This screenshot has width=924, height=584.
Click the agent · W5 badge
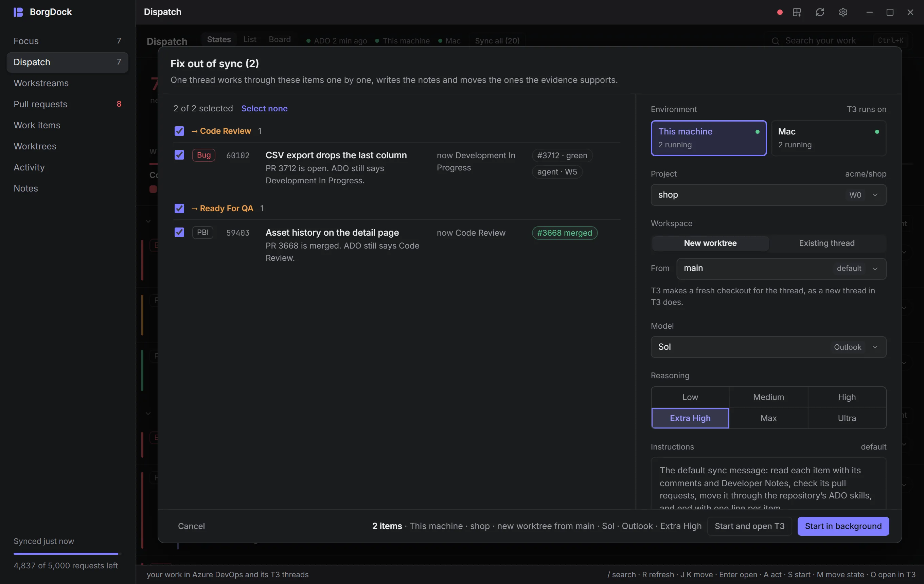coord(557,172)
